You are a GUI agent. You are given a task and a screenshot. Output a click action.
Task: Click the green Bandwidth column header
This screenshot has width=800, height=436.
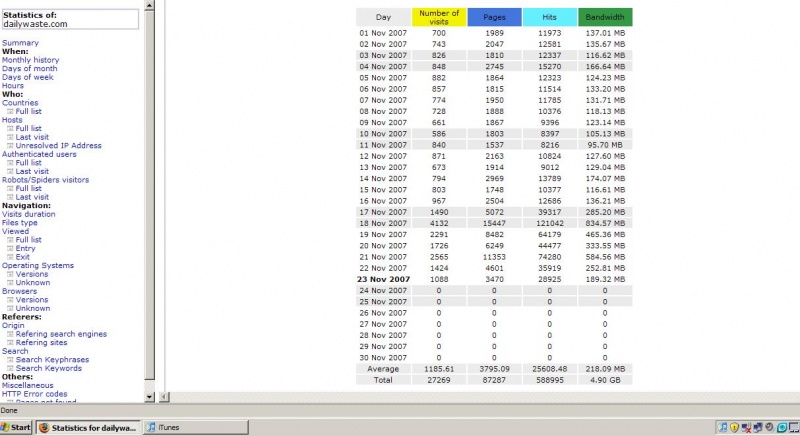(x=605, y=17)
